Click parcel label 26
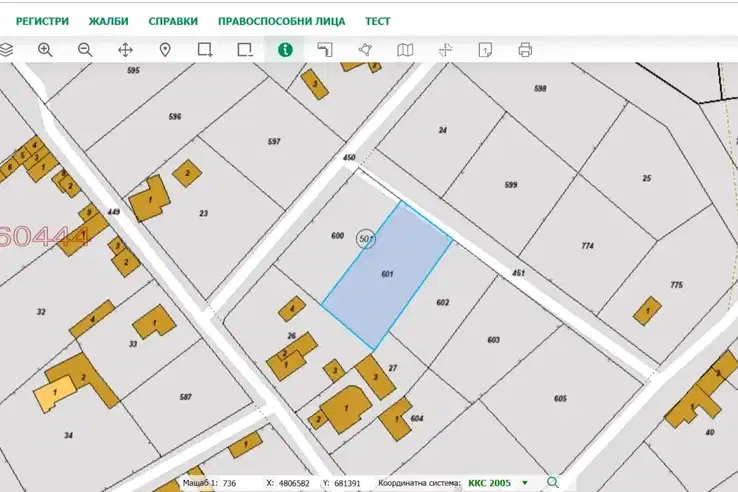738x492 pixels. (292, 336)
